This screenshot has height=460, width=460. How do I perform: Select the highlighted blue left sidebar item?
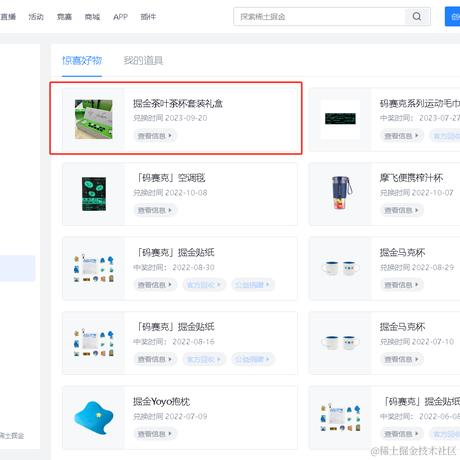(17, 268)
